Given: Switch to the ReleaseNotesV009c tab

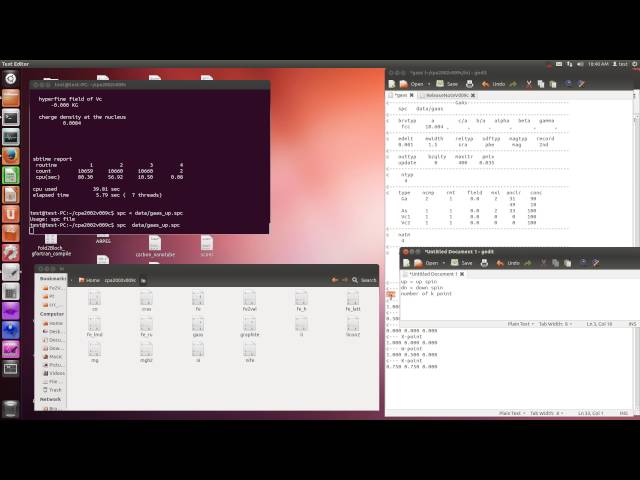Looking at the screenshot, I should pos(443,95).
